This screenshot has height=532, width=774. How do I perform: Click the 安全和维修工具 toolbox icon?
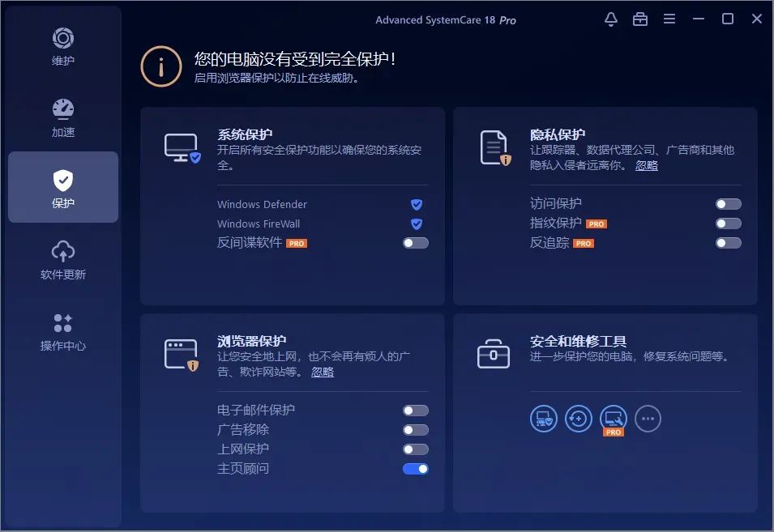(494, 354)
